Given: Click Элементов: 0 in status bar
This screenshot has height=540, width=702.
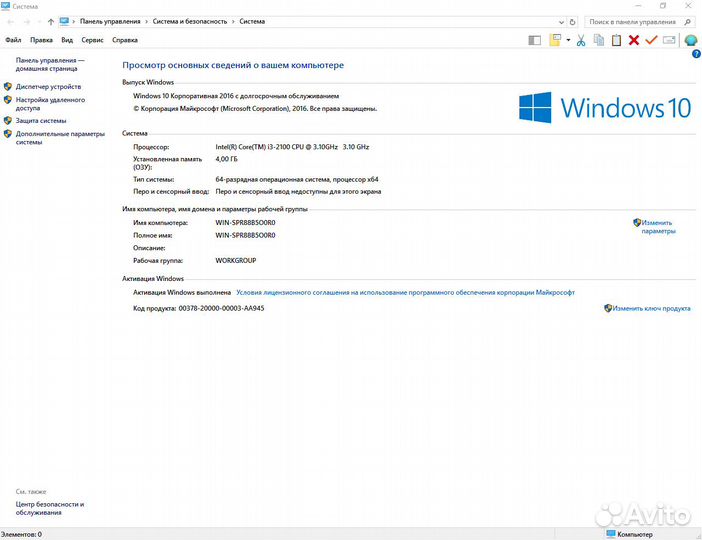Looking at the screenshot, I should [x=21, y=534].
